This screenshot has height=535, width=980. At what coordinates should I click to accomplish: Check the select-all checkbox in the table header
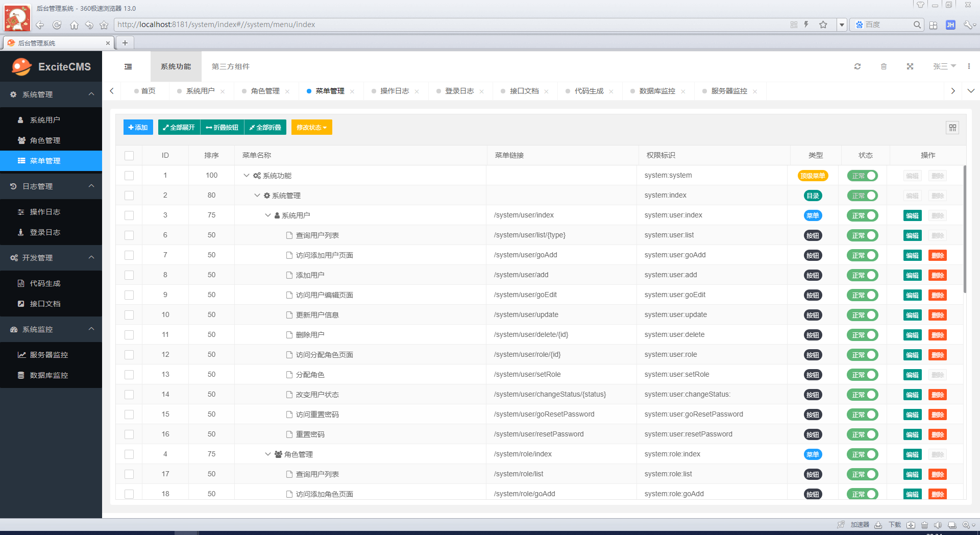[129, 156]
